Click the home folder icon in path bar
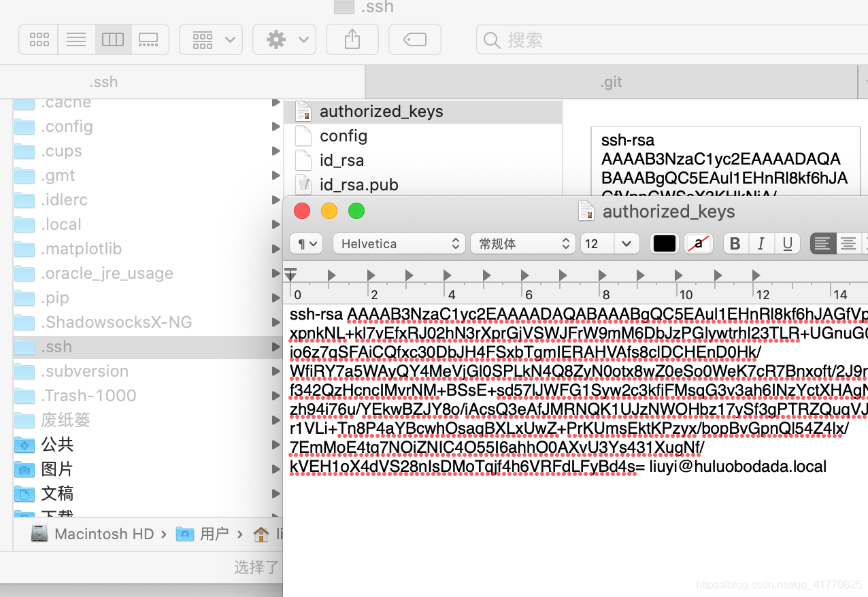 coord(261,534)
